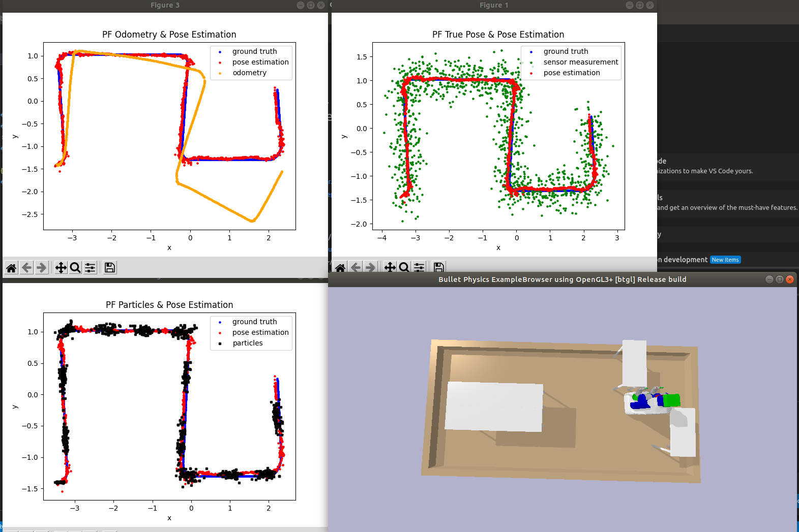
Task: Maximize the Figure 3 window
Action: click(311, 5)
